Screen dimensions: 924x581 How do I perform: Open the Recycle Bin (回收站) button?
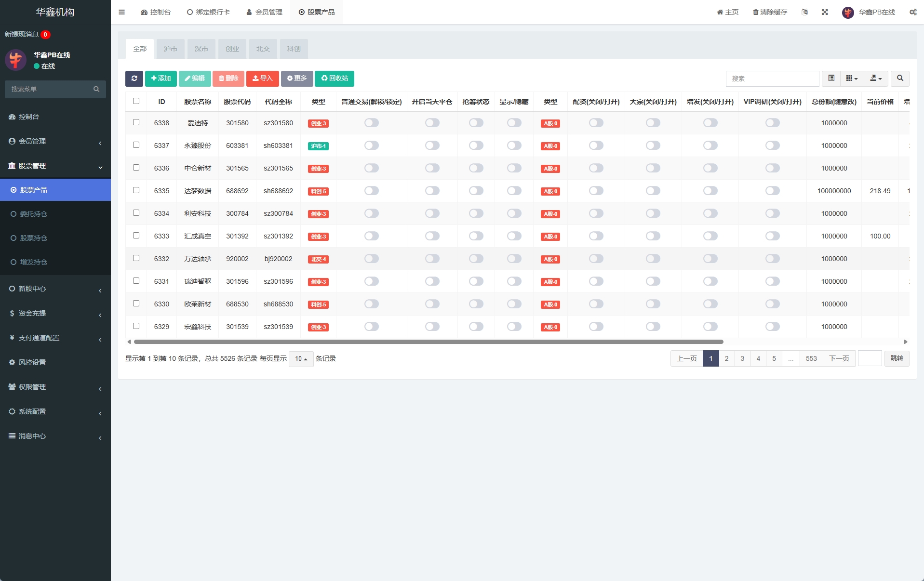[334, 79]
